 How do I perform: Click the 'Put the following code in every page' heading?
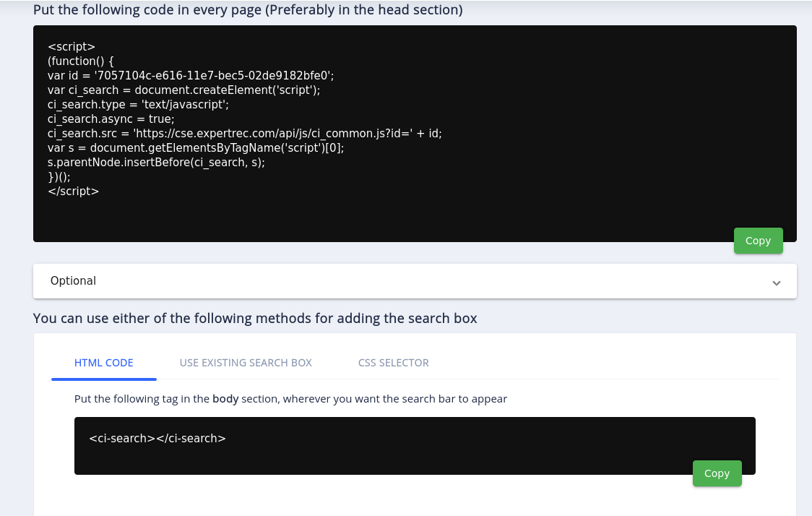(x=248, y=10)
